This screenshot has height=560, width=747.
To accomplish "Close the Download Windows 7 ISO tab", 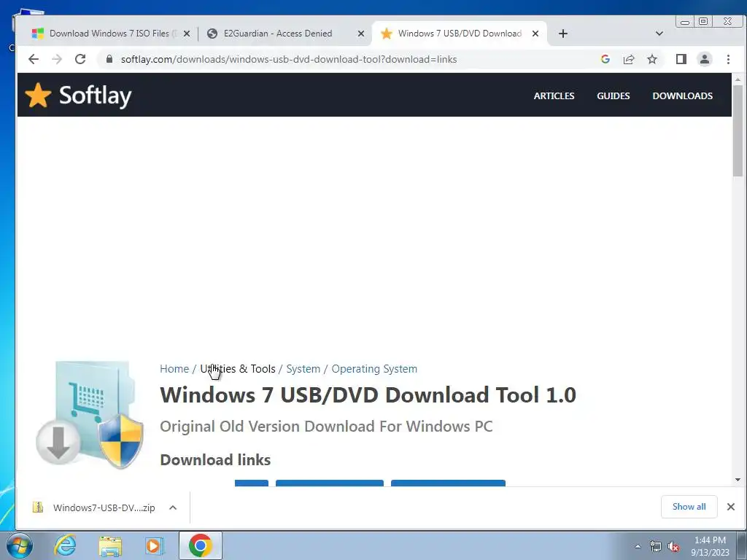I will click(187, 34).
